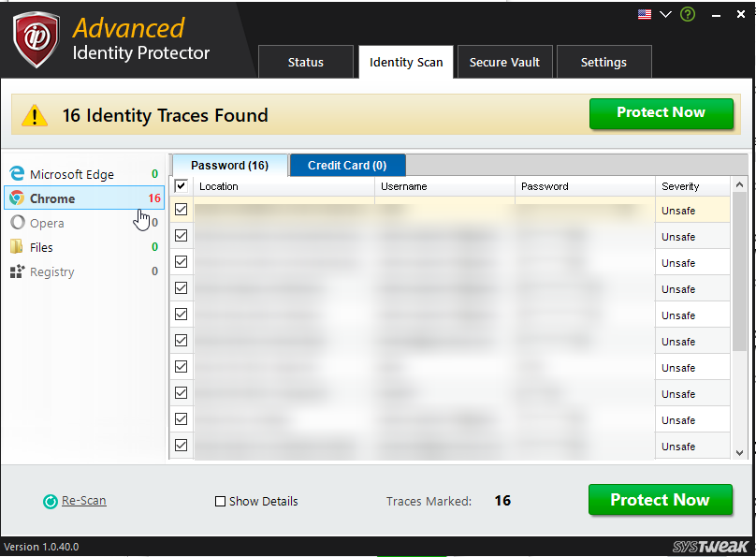Click the scrollbar up arrow
756x557 pixels.
point(738,183)
